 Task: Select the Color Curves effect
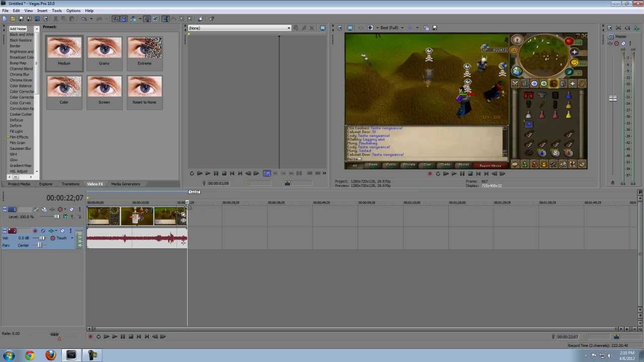[x=20, y=103]
